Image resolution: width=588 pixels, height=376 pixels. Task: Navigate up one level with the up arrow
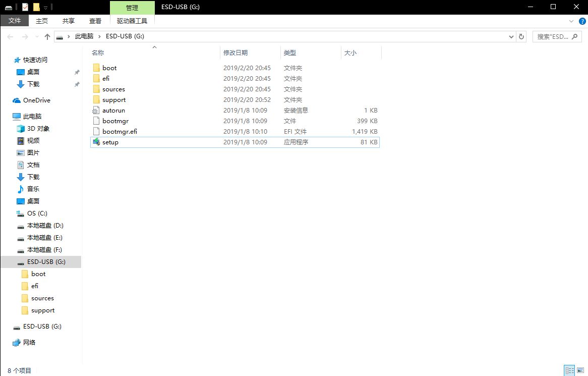(x=47, y=36)
